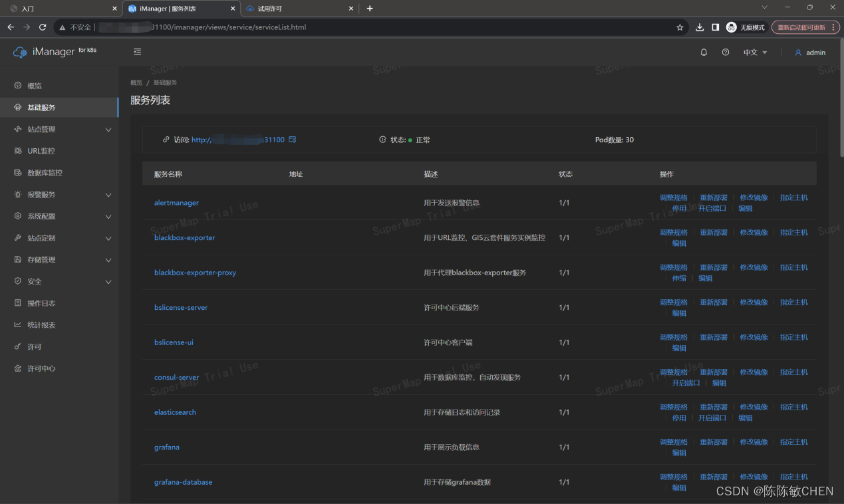
Task: Toggle the browser side panel icon
Action: point(716,27)
